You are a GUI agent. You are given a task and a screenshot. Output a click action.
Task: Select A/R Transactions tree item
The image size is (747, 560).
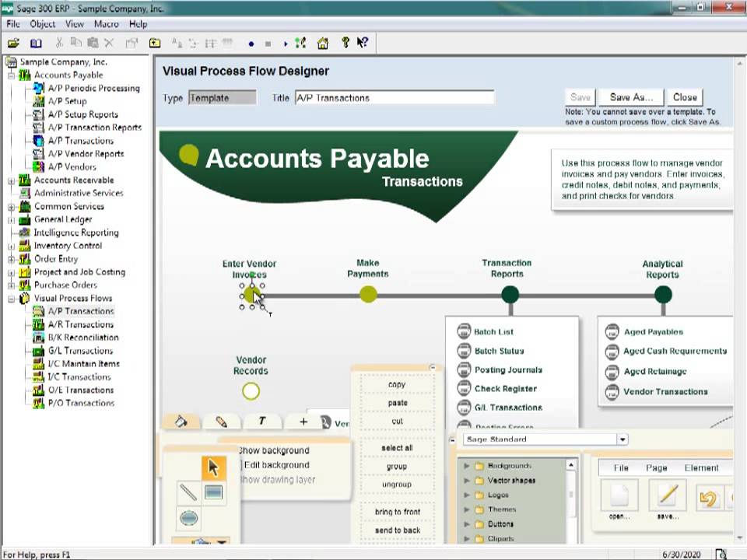(x=80, y=325)
